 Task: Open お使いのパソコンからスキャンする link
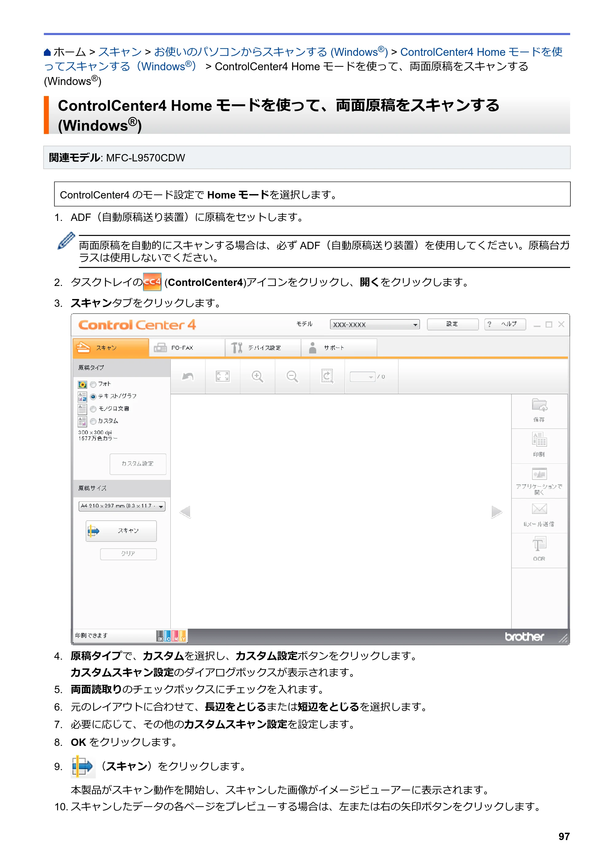click(271, 52)
